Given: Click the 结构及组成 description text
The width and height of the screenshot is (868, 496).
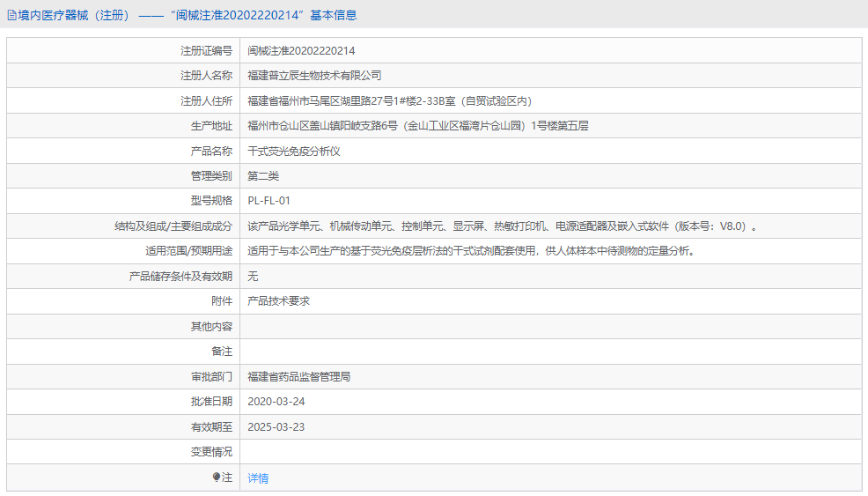Looking at the screenshot, I should (x=502, y=226).
